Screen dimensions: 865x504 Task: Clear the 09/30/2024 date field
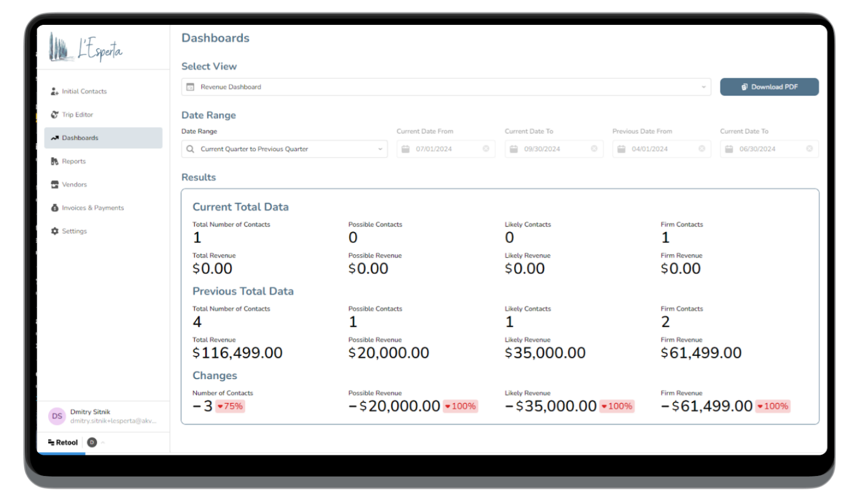coord(594,149)
